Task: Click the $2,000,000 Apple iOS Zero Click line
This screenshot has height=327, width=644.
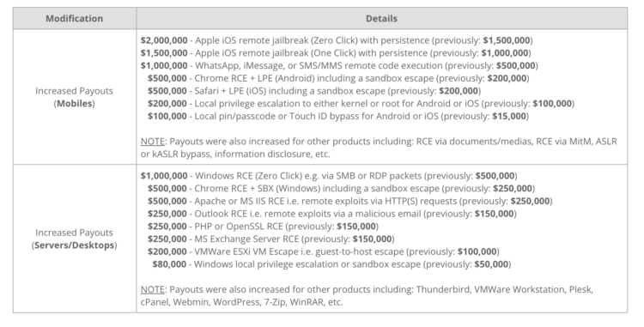Action: coord(337,40)
